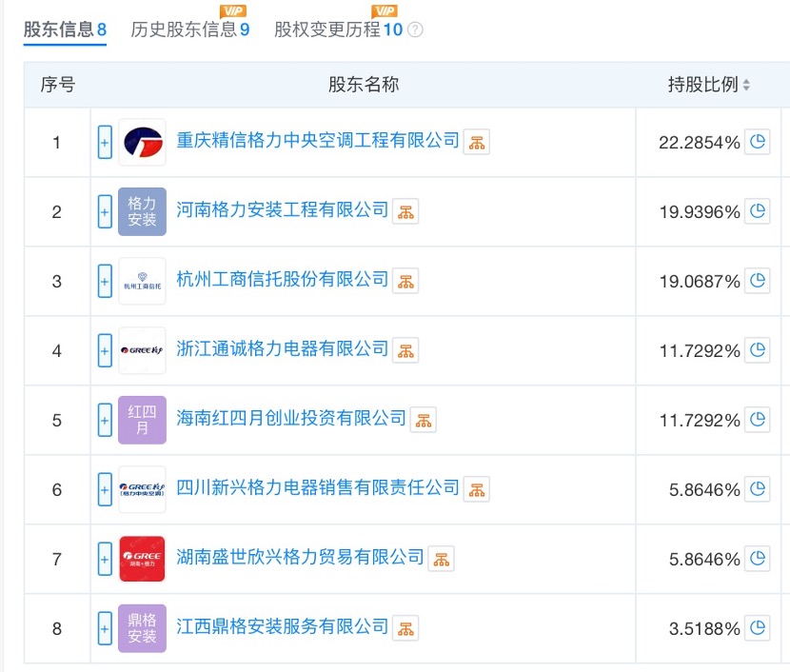Screen dimensions: 790x672
Task: Expand row 5 海南红四月 with plus button
Action: tap(105, 421)
